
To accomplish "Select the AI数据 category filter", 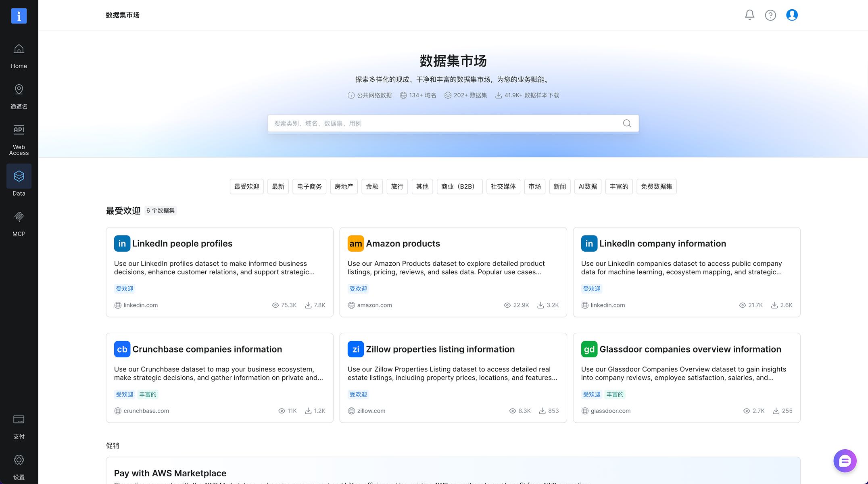I will pyautogui.click(x=588, y=186).
